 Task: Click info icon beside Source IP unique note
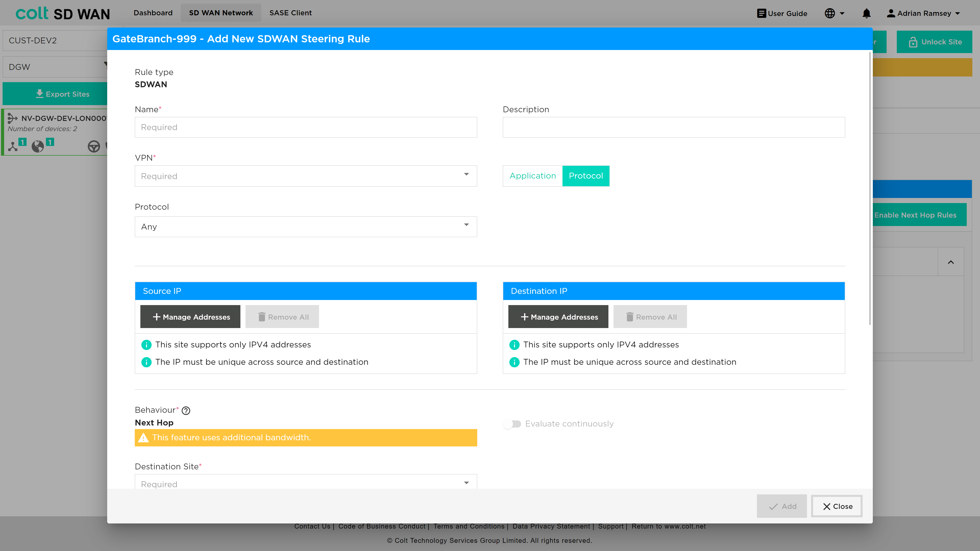point(146,362)
